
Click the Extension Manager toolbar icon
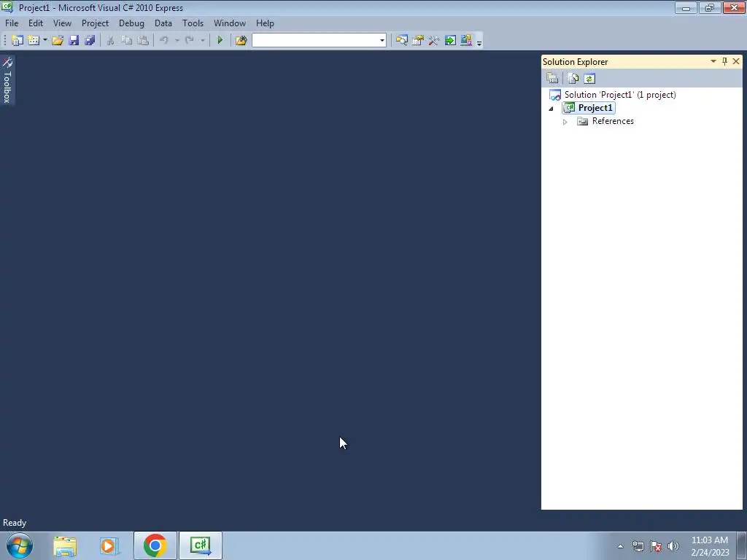click(x=466, y=41)
